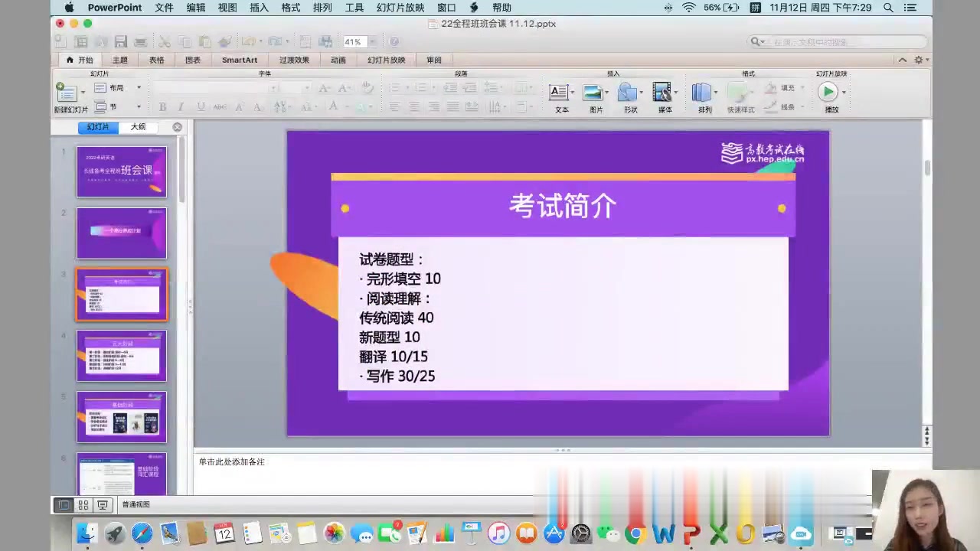The image size is (980, 551).
Task: Open Safari from the Dock
Action: point(142,533)
